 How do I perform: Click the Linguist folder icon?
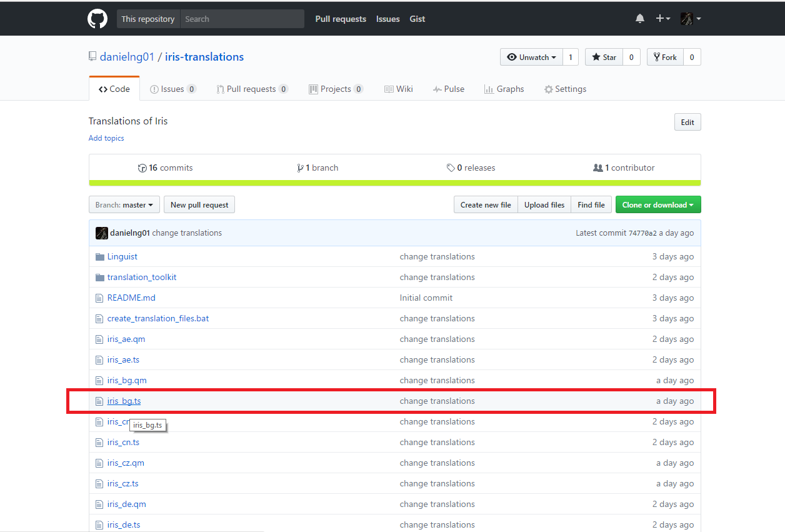[100, 256]
